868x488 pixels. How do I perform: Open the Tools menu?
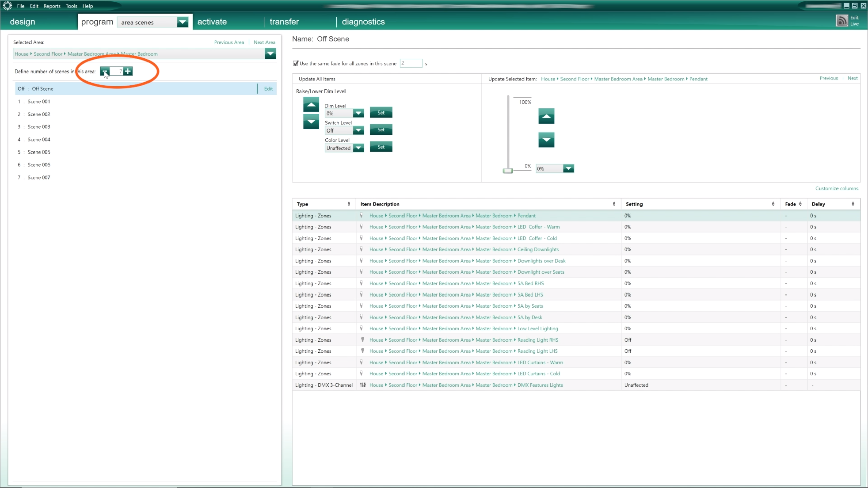click(x=71, y=6)
